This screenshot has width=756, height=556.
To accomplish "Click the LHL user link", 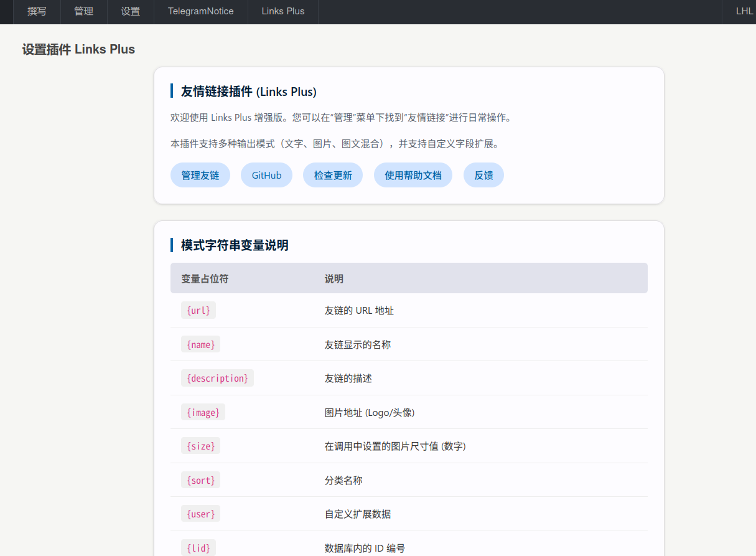I will coord(744,11).
